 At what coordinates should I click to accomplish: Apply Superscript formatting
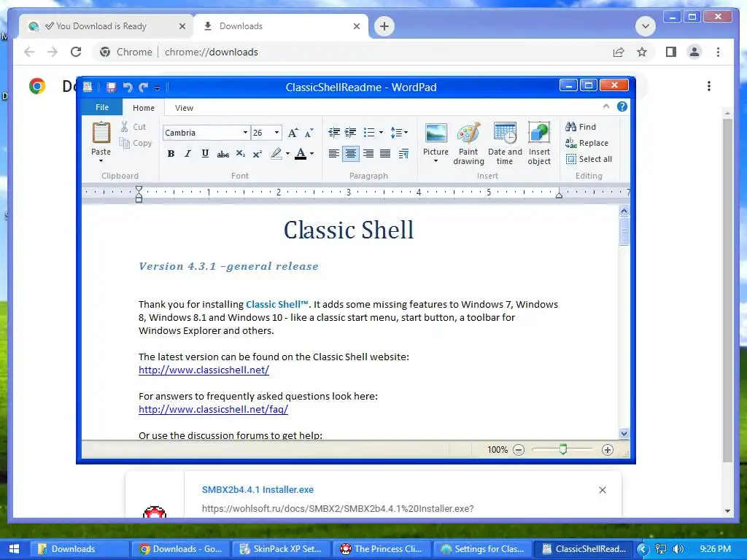click(x=258, y=154)
